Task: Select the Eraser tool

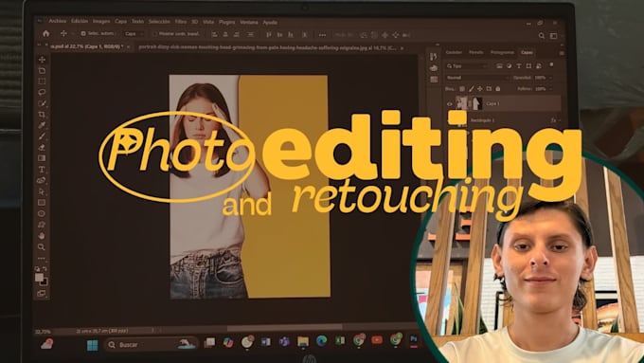Action: [42, 147]
